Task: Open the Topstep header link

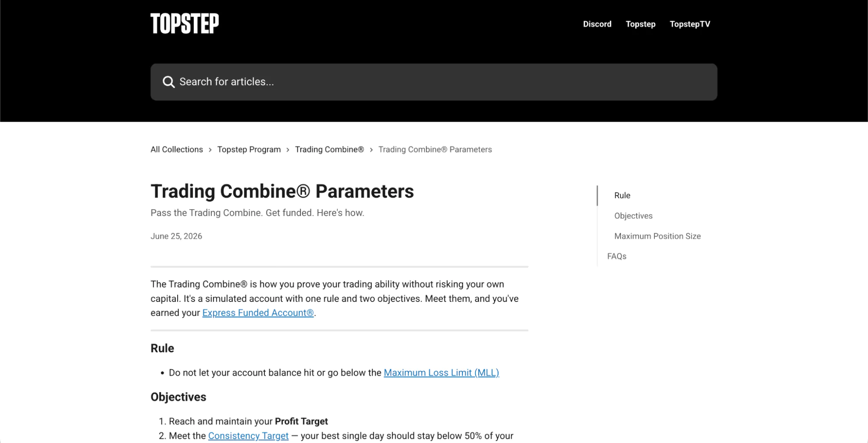Action: 640,24
